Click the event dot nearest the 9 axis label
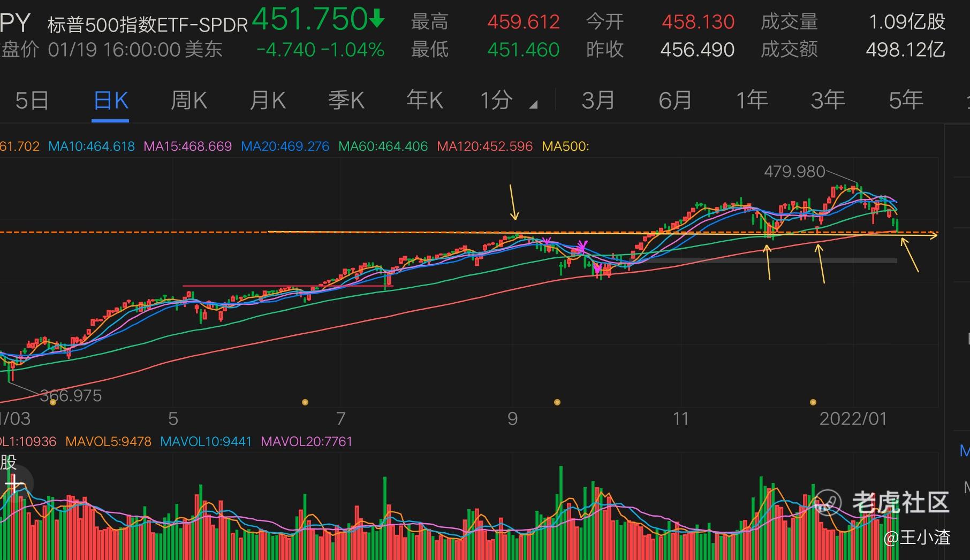Image resolution: width=970 pixels, height=560 pixels. pos(557,402)
